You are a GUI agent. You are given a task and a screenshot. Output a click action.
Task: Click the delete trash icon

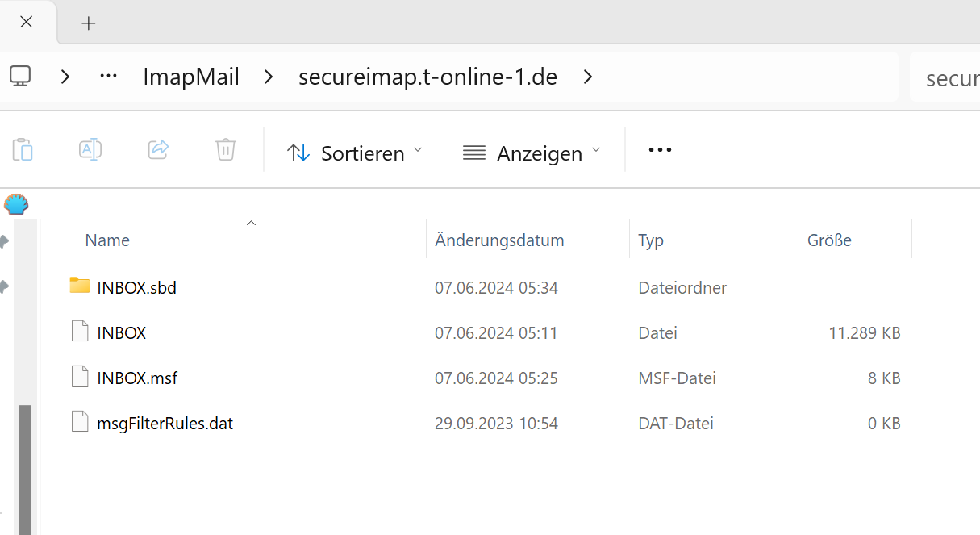click(226, 149)
